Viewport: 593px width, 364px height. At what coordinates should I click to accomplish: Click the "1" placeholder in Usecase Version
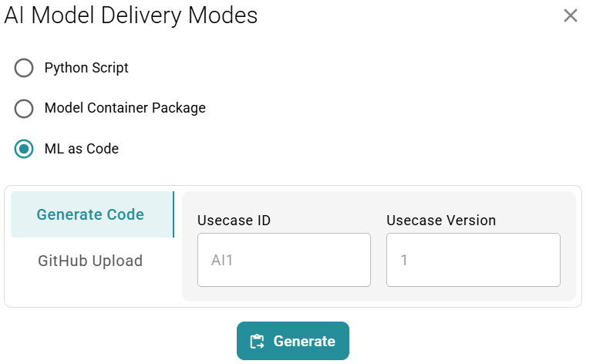[x=404, y=261]
